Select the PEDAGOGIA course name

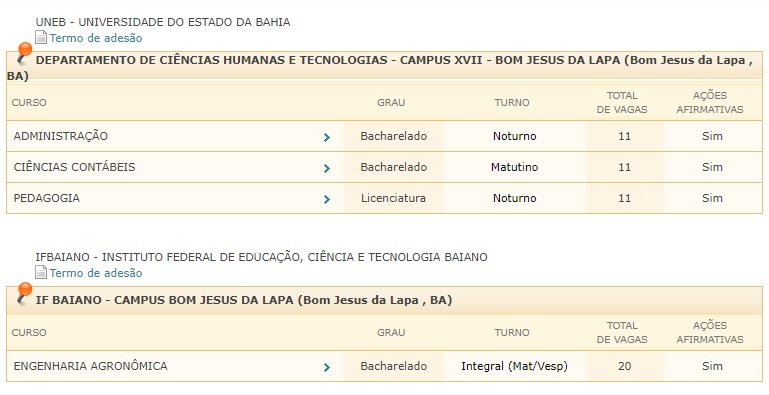[x=47, y=198]
